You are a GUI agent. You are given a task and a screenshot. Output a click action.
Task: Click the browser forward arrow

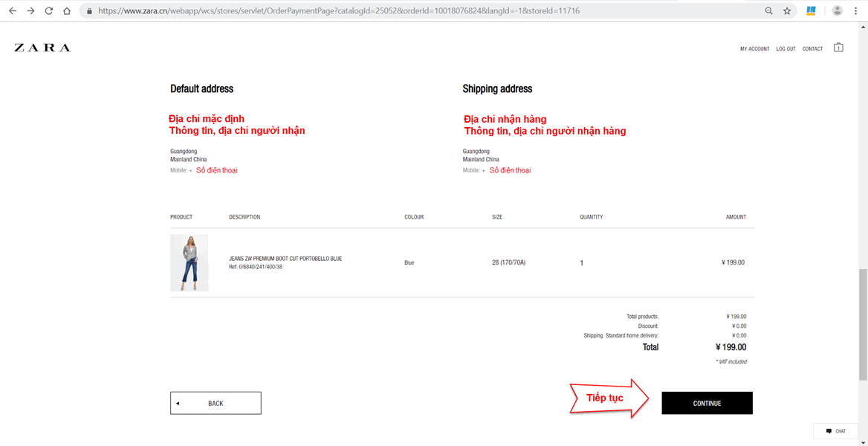(x=30, y=10)
